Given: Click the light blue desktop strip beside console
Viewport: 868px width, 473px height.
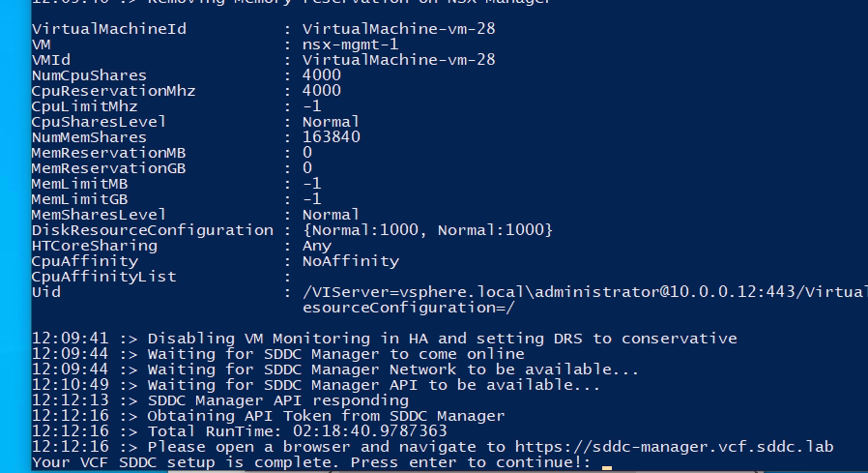Looking at the screenshot, I should (14, 236).
